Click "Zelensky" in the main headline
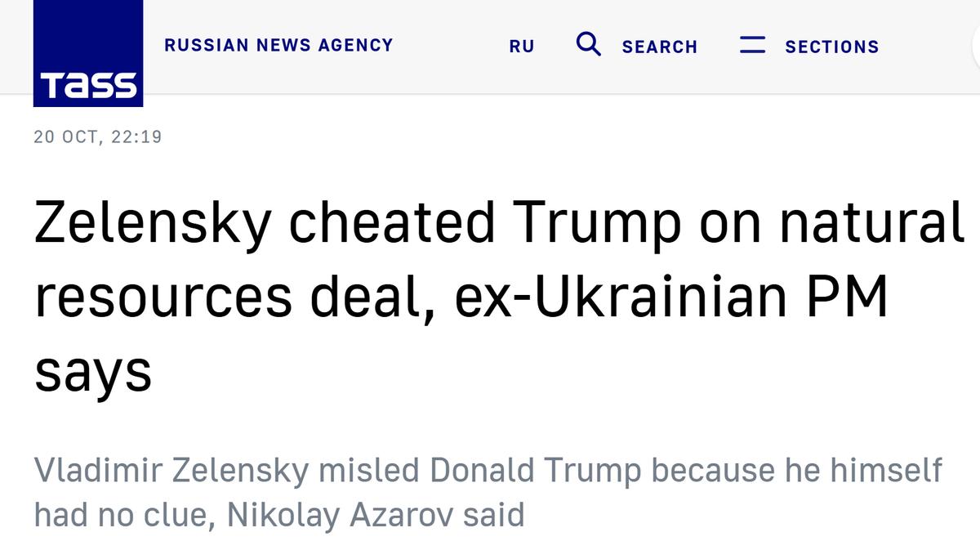 coord(153,224)
